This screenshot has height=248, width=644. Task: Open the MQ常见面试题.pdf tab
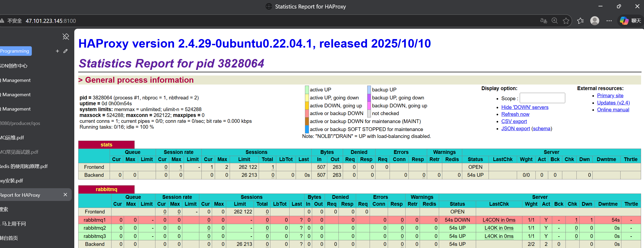click(19, 152)
